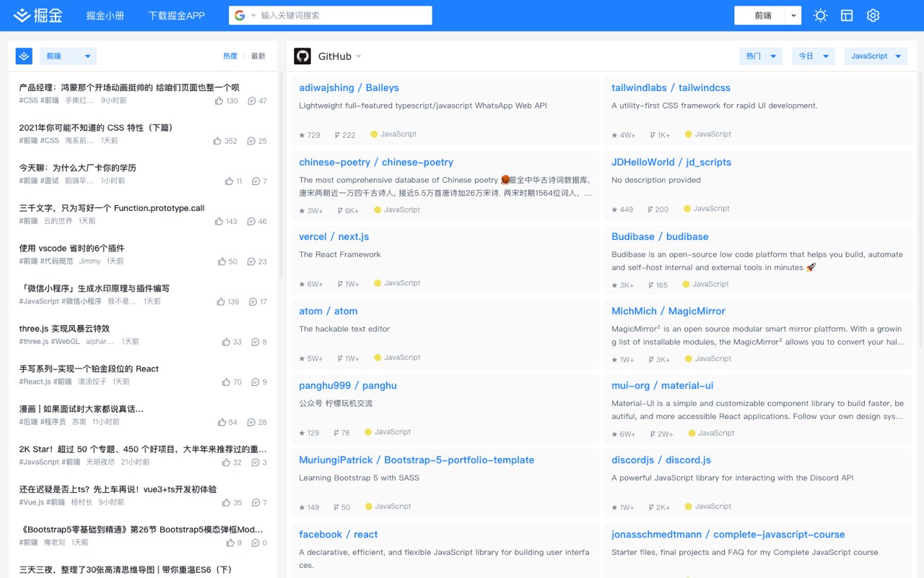Open article 漫画 | 如果面试时大家都说真话

tap(82, 409)
